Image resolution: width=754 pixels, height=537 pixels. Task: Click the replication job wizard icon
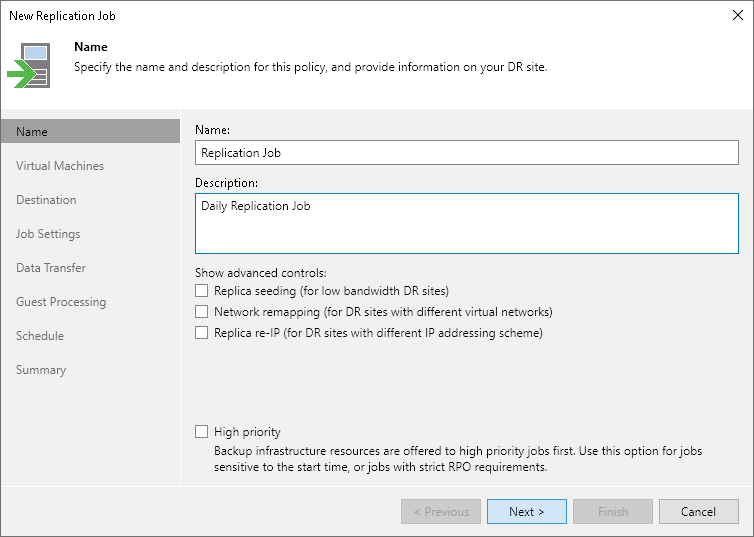29,65
